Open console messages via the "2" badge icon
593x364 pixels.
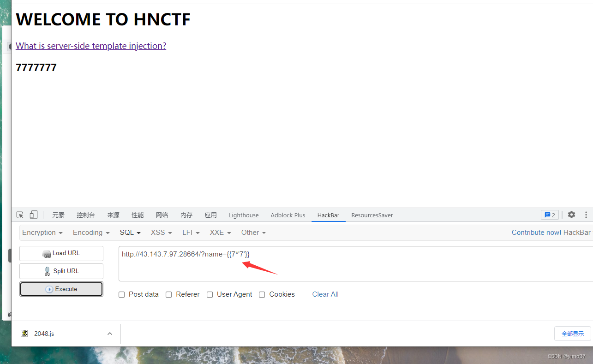549,215
